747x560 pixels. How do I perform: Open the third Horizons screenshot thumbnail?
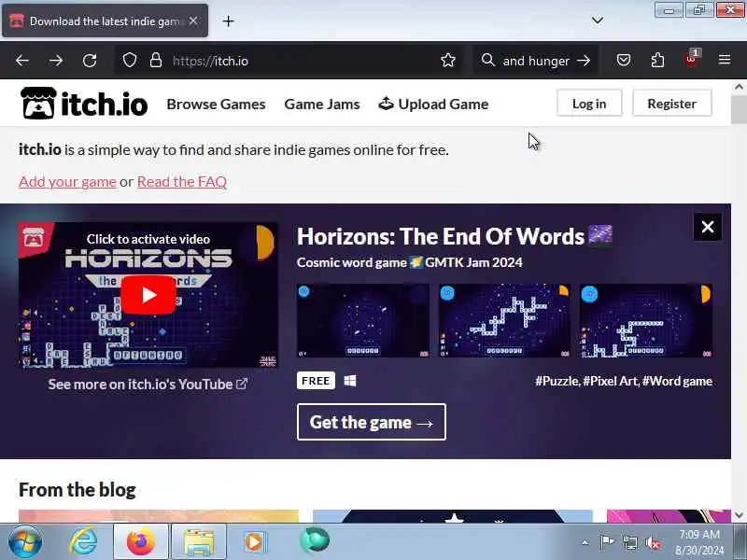pyautogui.click(x=646, y=320)
